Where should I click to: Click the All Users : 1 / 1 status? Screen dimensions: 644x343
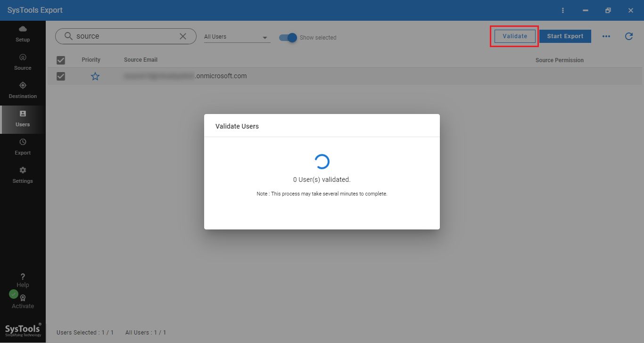click(146, 333)
